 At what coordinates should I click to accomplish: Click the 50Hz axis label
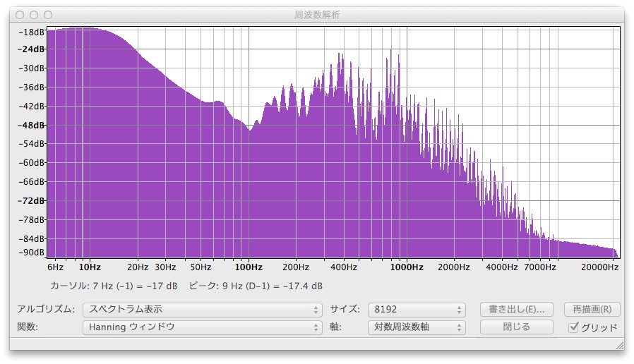(x=201, y=267)
